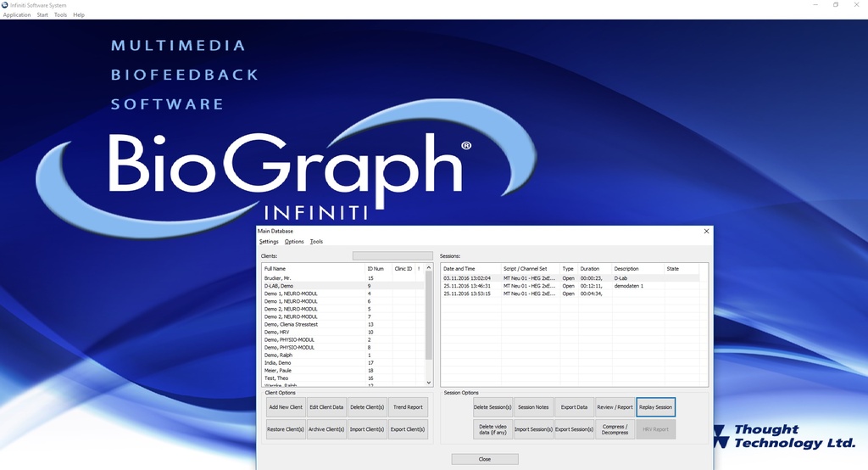Open the Trend Report
Viewport: 868px width, 470px height.
[408, 407]
